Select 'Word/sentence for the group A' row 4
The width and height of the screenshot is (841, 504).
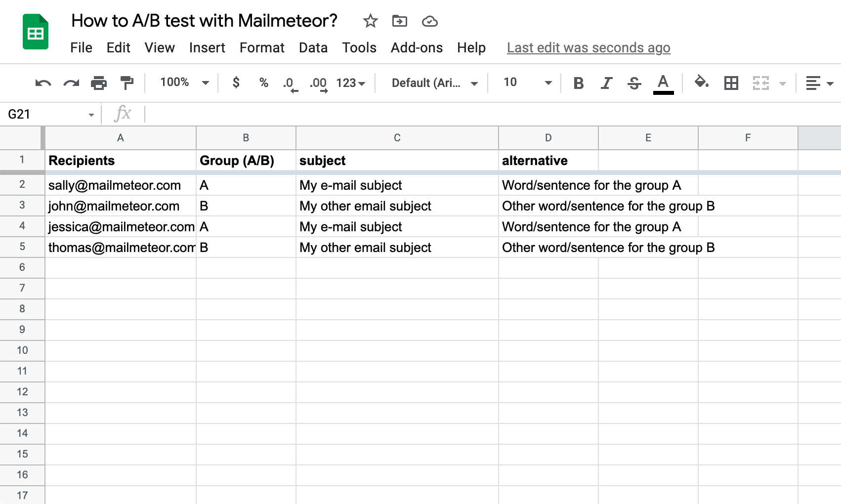pos(548,227)
